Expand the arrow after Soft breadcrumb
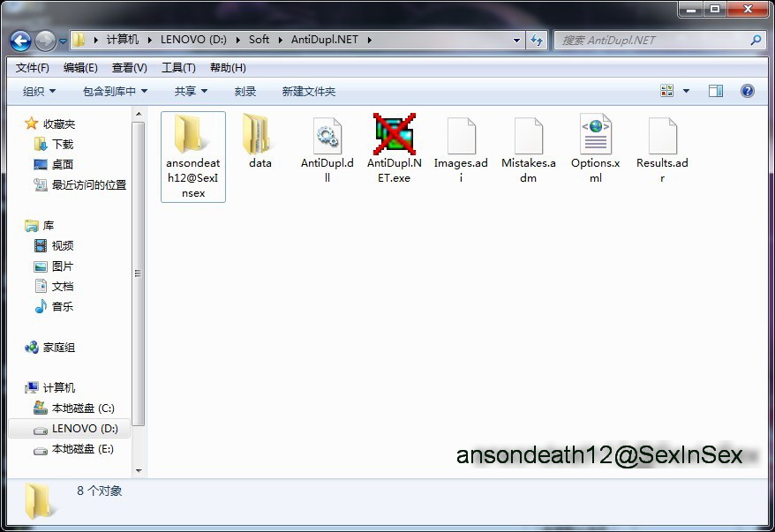 pos(280,40)
